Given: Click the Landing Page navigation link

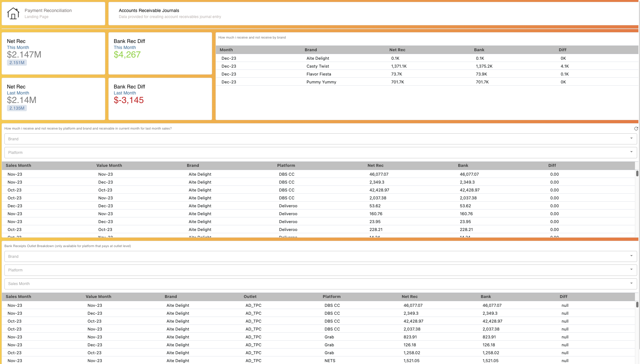Looking at the screenshot, I should coord(36,16).
